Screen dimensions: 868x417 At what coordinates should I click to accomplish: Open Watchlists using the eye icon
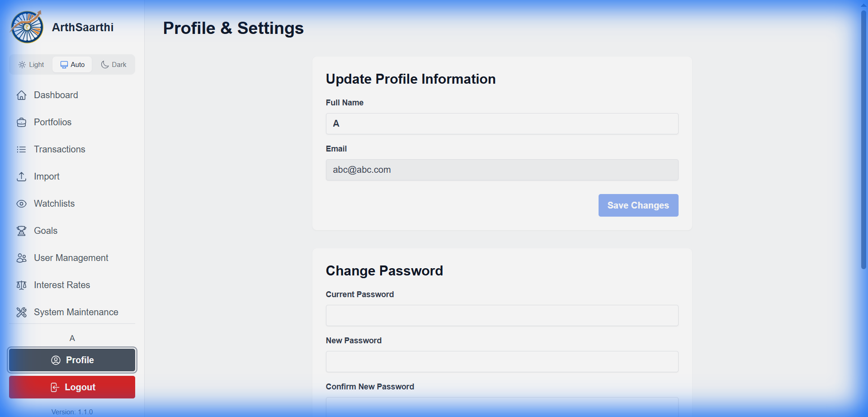pyautogui.click(x=22, y=204)
